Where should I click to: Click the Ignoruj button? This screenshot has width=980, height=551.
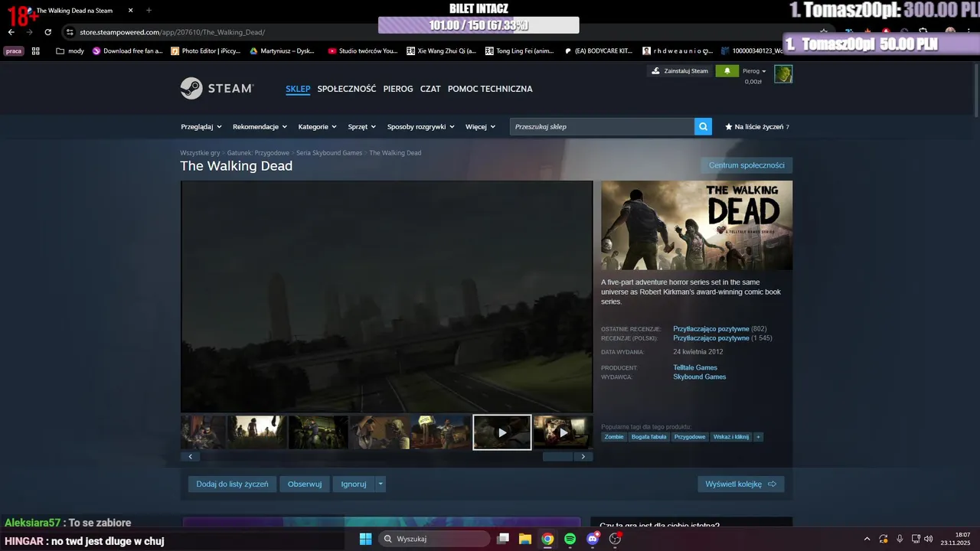click(354, 484)
